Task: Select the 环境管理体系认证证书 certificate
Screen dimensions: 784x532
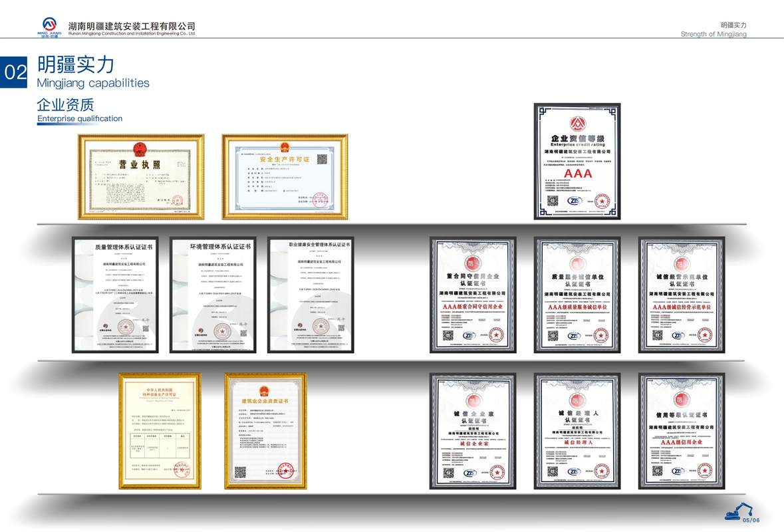Action: pos(213,295)
